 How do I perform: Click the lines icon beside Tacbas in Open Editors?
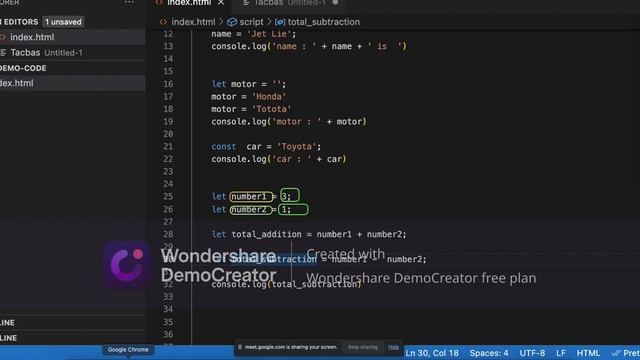[x=3, y=53]
